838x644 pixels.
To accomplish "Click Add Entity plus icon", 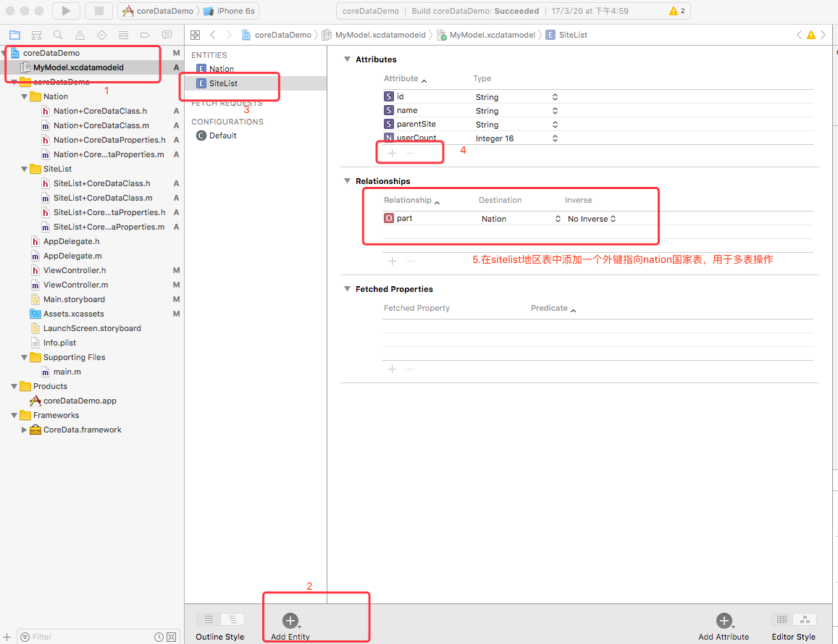I will click(x=290, y=621).
